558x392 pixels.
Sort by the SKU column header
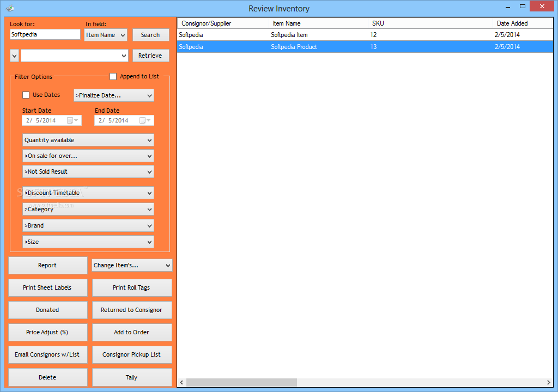coord(430,23)
